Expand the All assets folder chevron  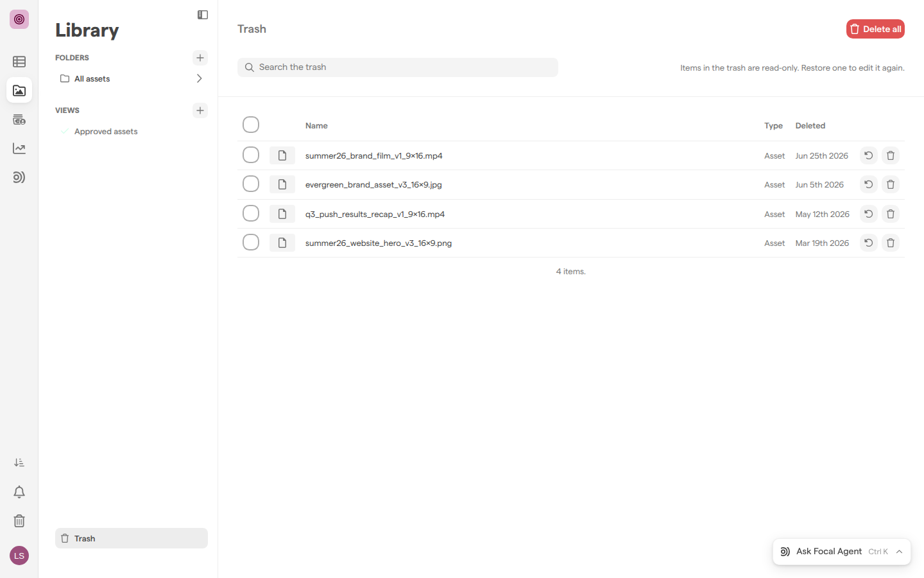pyautogui.click(x=199, y=78)
